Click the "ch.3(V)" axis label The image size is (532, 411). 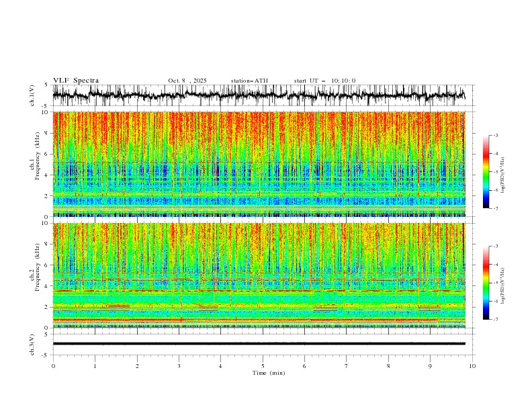[x=32, y=345]
